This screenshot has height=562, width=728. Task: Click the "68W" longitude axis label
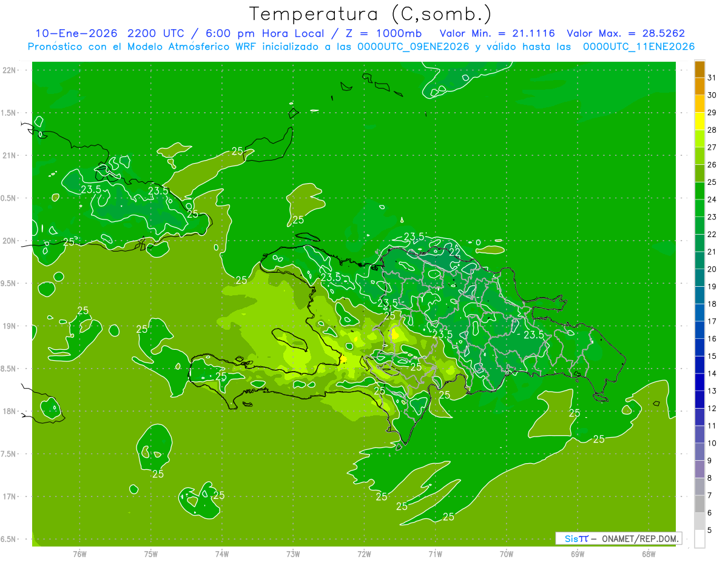point(649,554)
